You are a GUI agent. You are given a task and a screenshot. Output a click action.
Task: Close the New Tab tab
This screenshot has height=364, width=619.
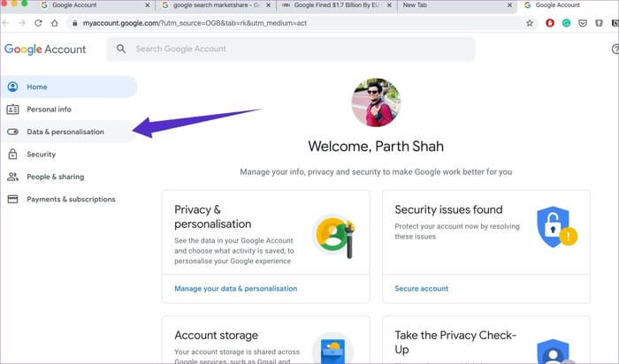coord(509,5)
